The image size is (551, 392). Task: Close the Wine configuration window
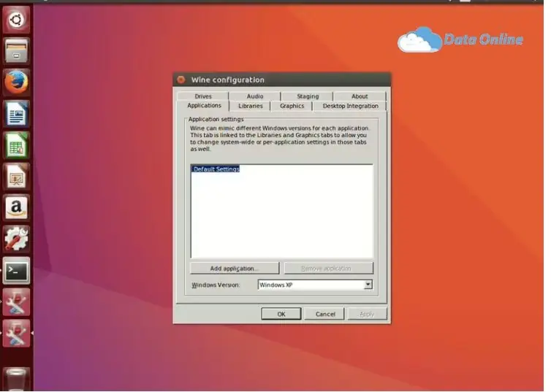181,80
